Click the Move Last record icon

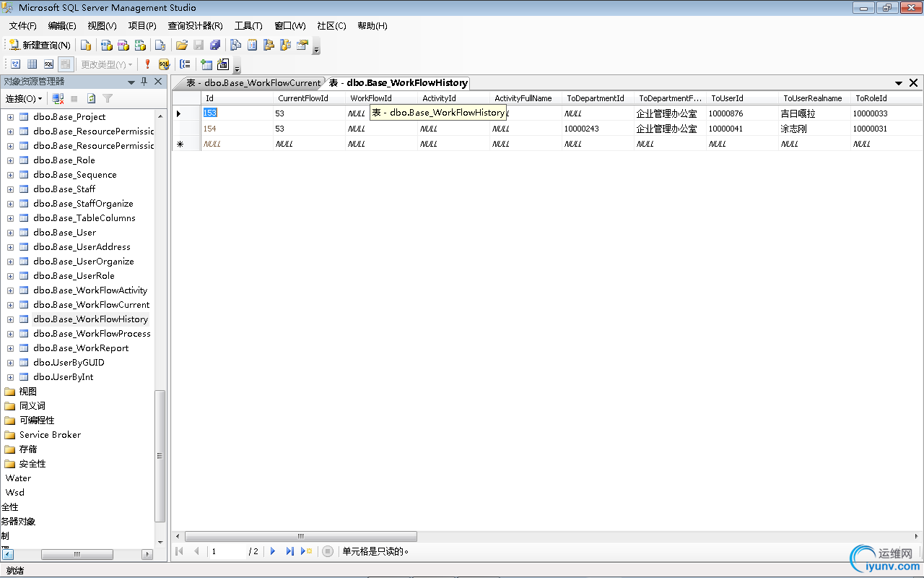289,551
